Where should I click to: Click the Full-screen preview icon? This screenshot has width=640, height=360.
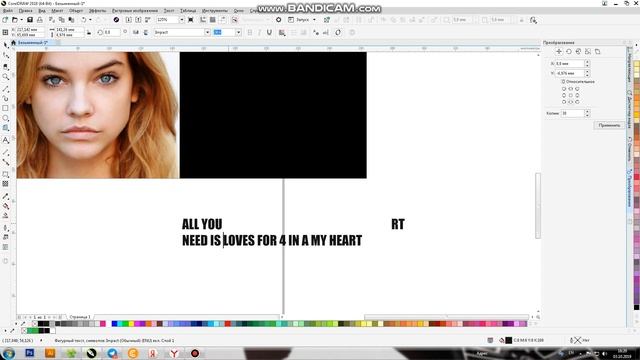tap(191, 20)
